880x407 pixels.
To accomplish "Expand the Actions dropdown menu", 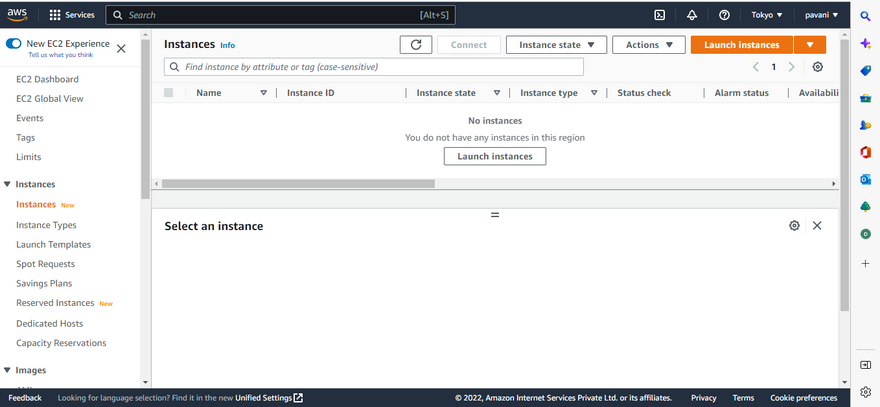I will pyautogui.click(x=649, y=45).
